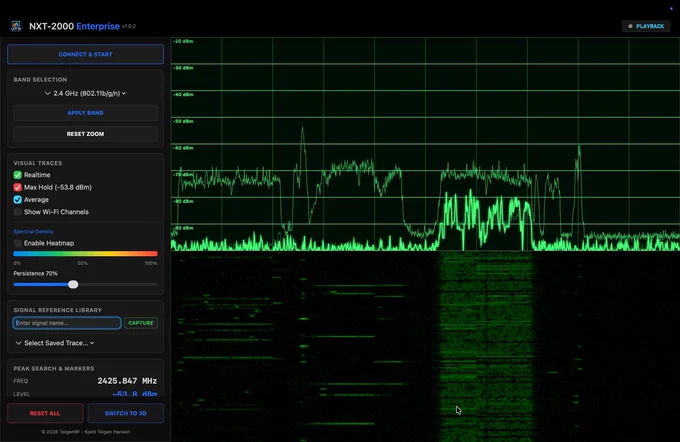Screen dimensions: 680x442
Task: Uncheck the Average trace checkbox
Action: coord(17,200)
